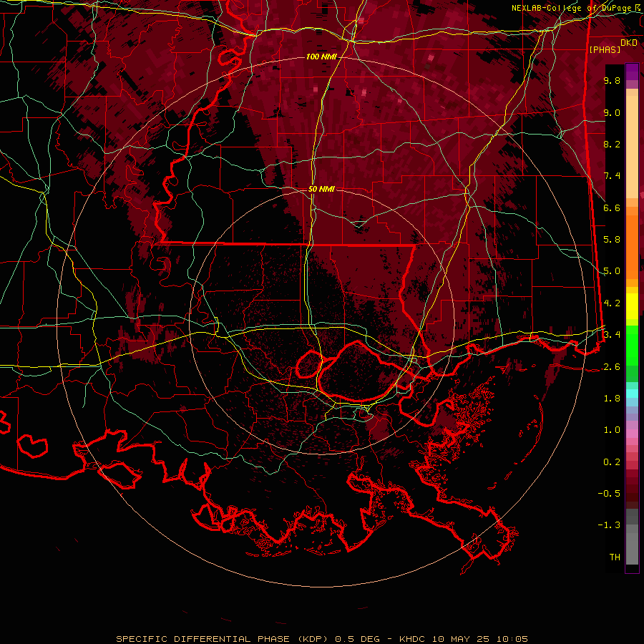Viewport: 644px width, 644px height.
Task: Select the 0.2 value on the scale
Action: coord(612,462)
